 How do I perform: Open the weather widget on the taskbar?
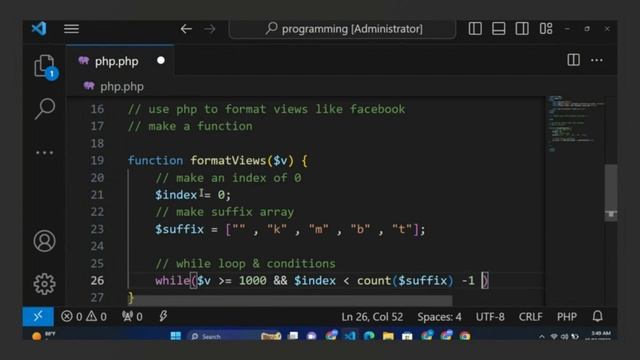point(44,336)
